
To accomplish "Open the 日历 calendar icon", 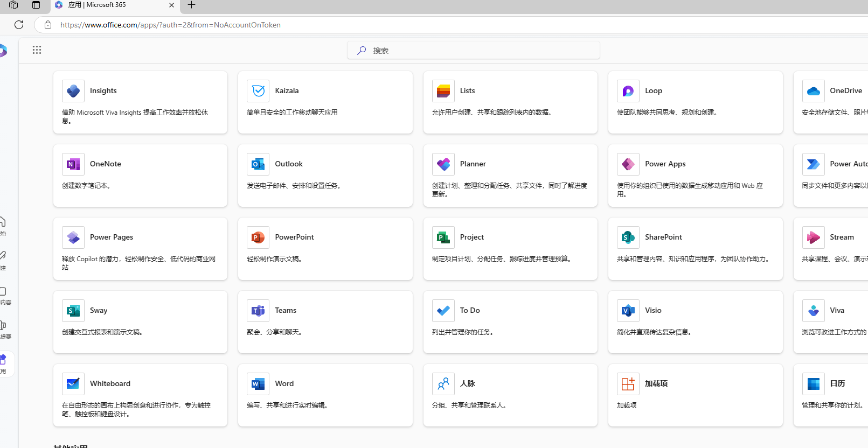I will click(x=814, y=384).
